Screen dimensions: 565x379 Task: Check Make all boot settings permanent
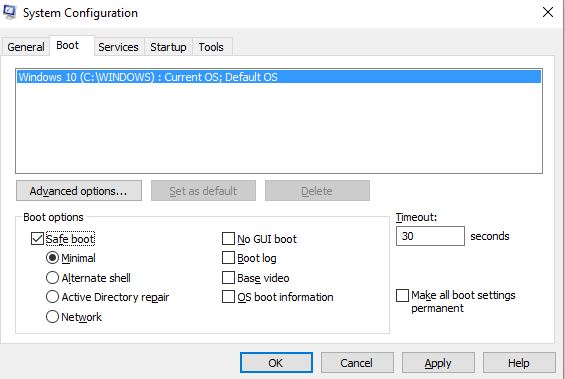[402, 295]
